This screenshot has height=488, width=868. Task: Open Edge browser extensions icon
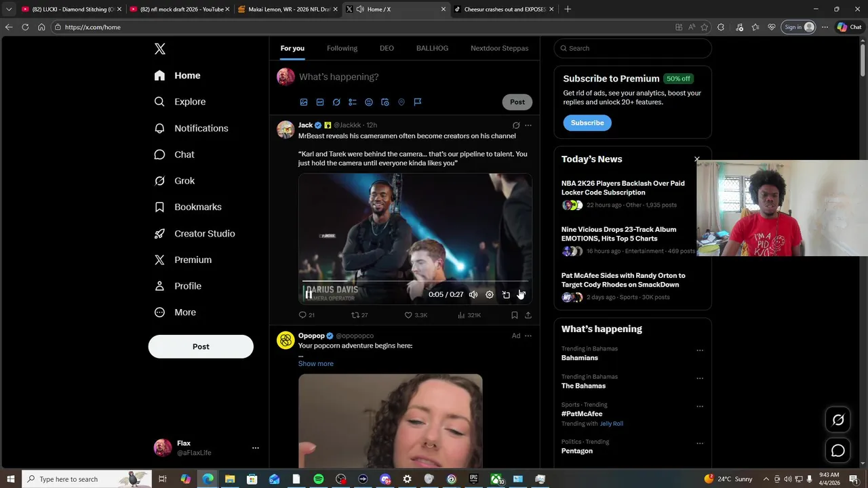click(x=721, y=27)
